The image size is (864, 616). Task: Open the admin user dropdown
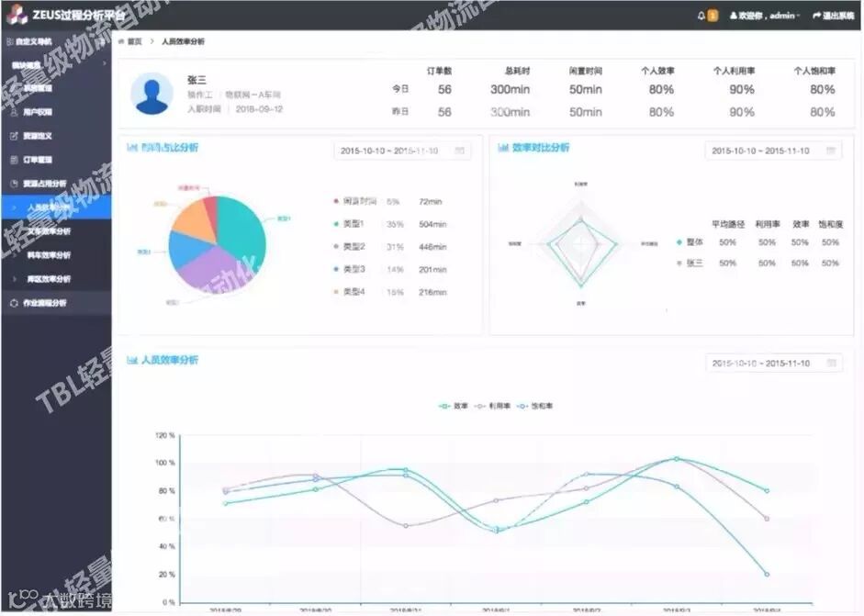[x=765, y=16]
